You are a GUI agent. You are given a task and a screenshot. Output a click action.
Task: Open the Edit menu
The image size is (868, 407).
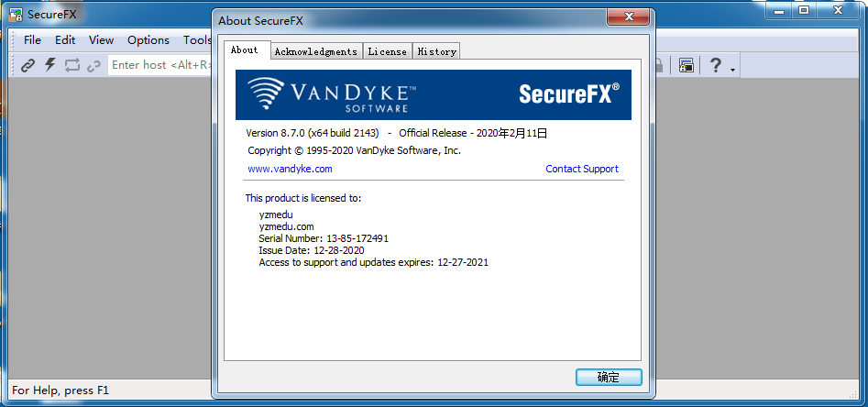[65, 39]
